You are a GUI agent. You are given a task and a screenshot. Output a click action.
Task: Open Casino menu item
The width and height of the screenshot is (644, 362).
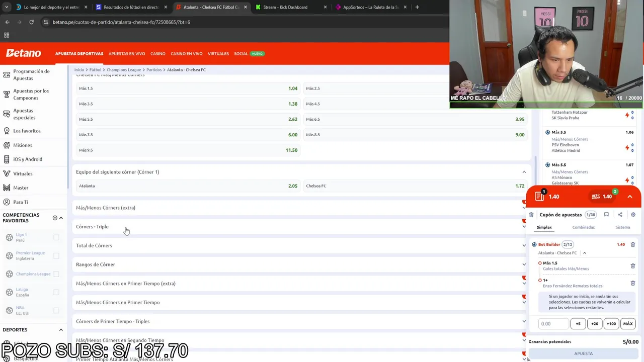coord(157,54)
